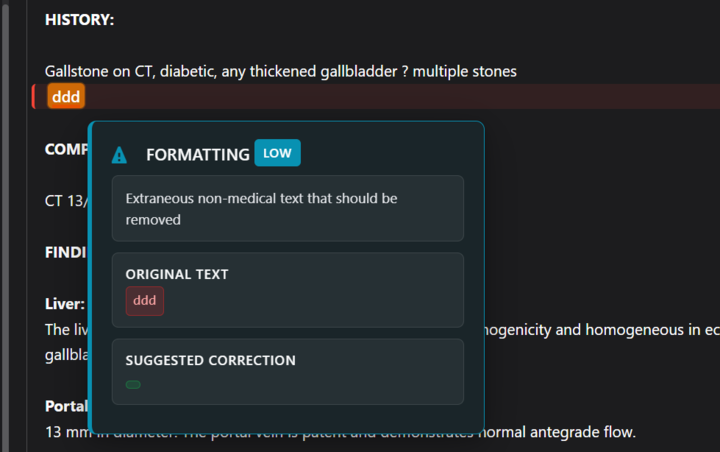The height and width of the screenshot is (452, 720).
Task: Click the extraneous non-medical text description box
Action: click(x=287, y=208)
